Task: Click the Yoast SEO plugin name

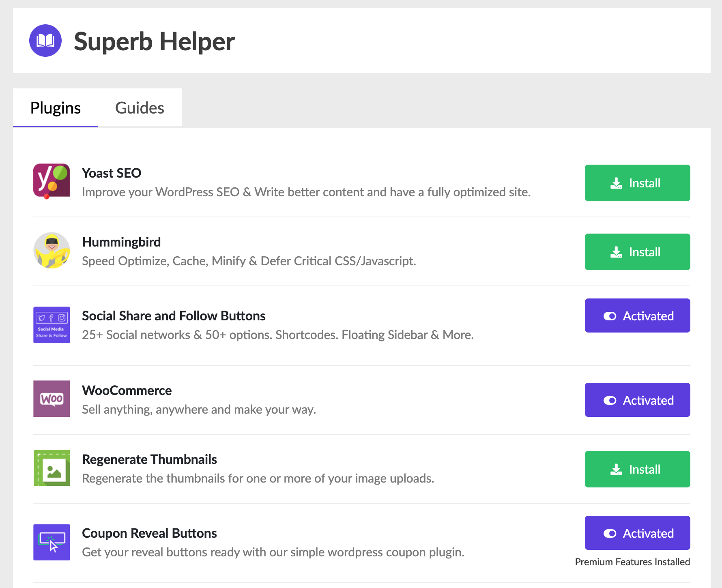Action: tap(112, 173)
